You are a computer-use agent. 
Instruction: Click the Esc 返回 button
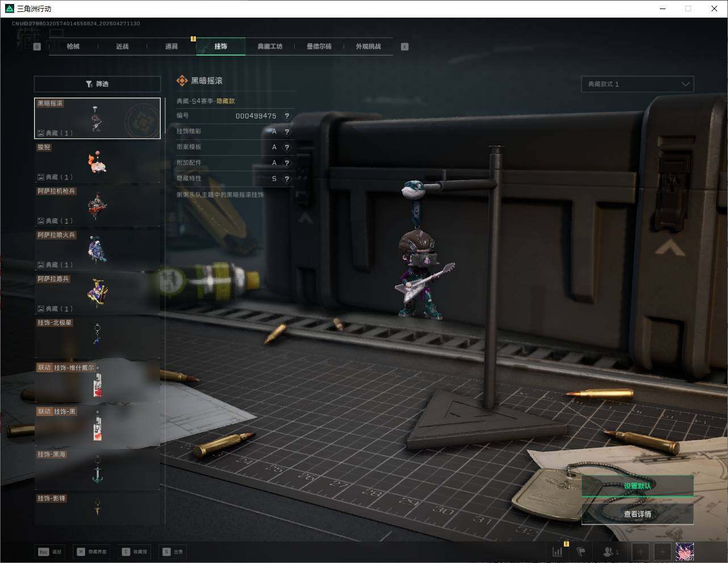(50, 552)
